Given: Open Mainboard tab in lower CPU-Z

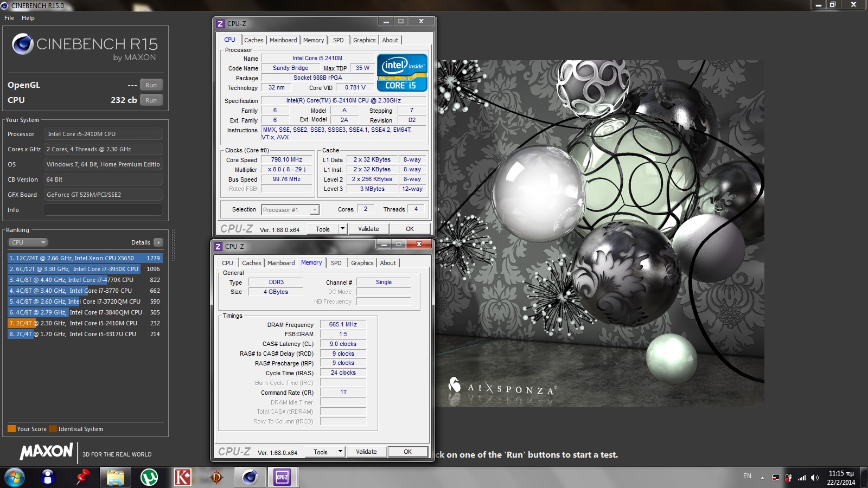Looking at the screenshot, I should (281, 263).
